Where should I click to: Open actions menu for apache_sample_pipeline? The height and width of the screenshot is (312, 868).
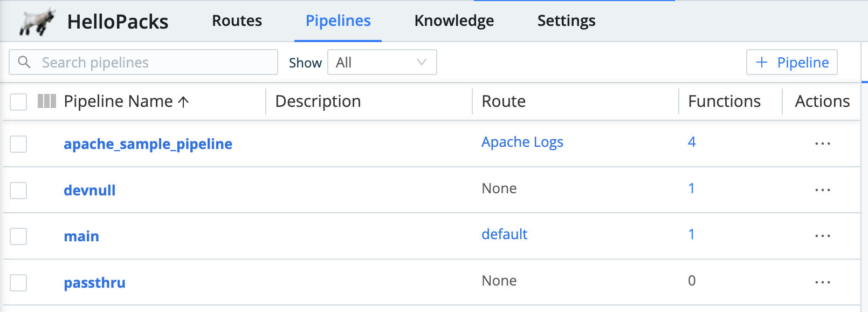(x=823, y=144)
